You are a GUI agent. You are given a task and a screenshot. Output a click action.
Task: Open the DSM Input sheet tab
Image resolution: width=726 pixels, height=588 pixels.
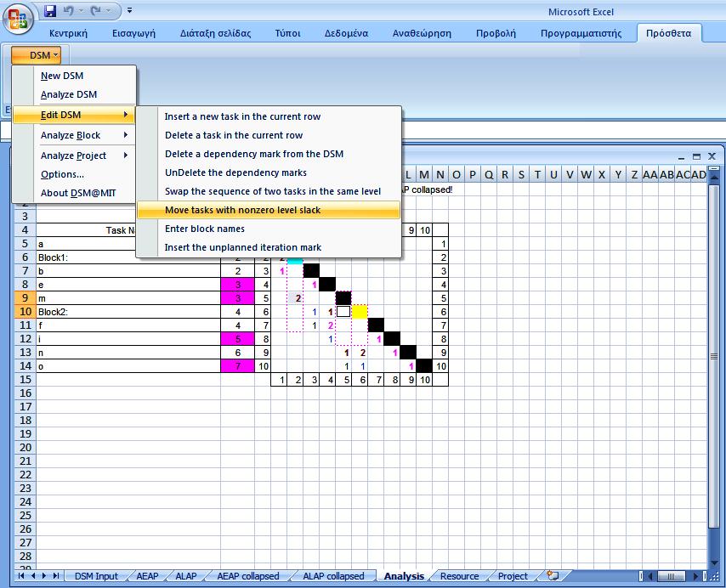coord(96,576)
